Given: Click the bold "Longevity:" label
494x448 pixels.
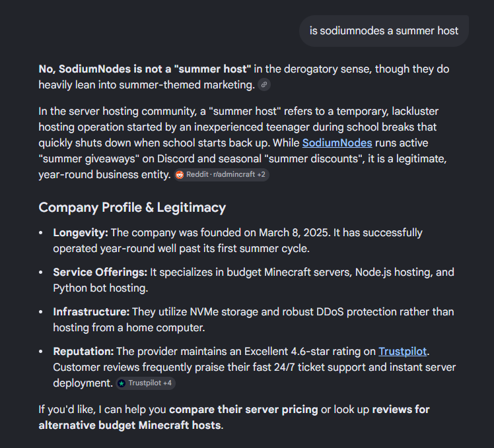Looking at the screenshot, I should [81, 233].
